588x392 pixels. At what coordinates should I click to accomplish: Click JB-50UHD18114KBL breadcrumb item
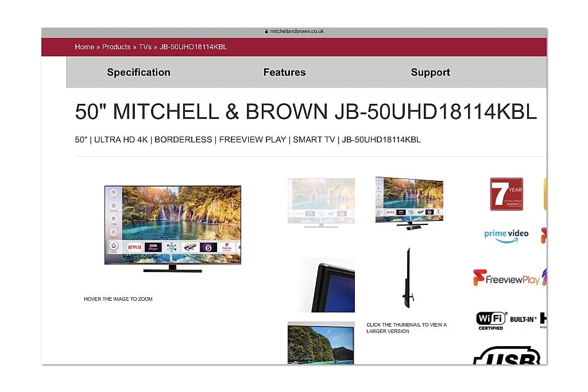click(x=193, y=47)
